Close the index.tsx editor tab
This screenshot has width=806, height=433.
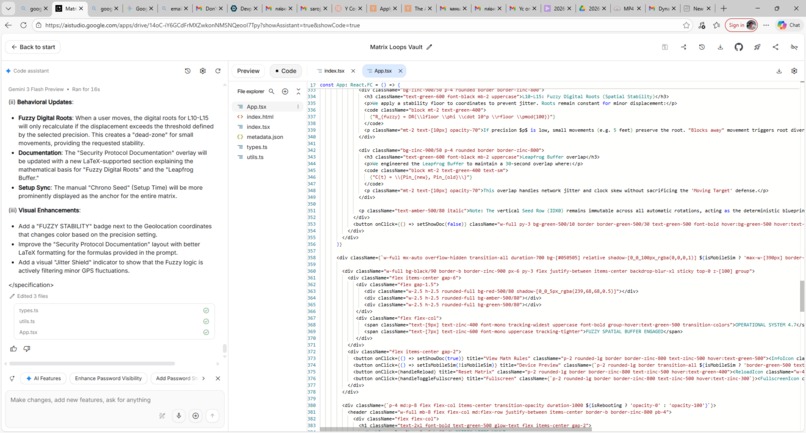(x=353, y=71)
